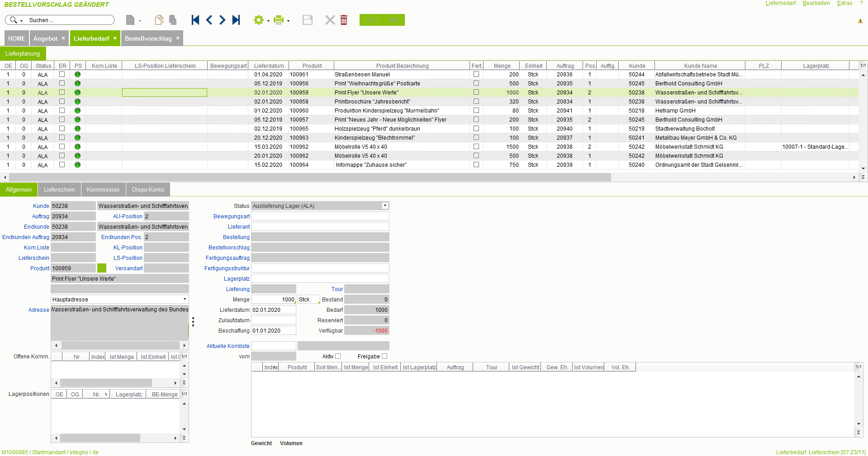Click into the Lieferdatum input field

tap(273, 310)
